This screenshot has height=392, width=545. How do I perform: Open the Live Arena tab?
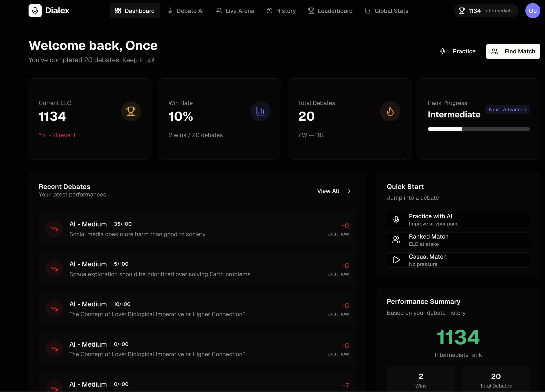(235, 11)
